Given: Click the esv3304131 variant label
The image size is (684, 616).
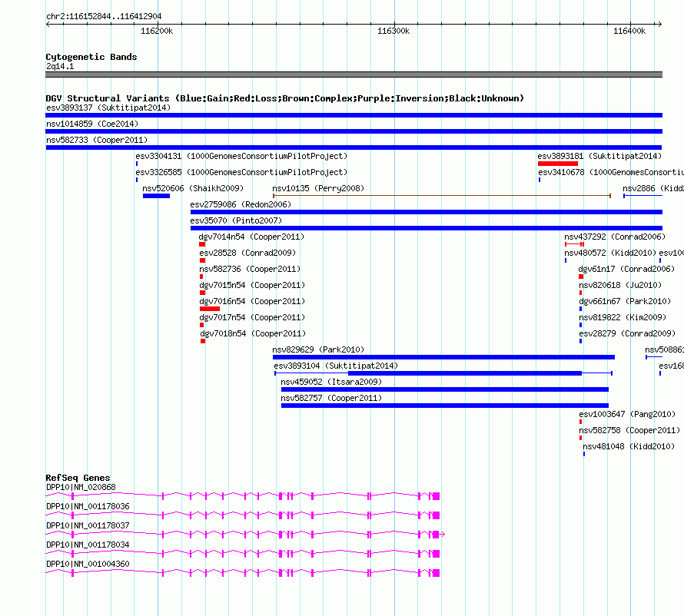Looking at the screenshot, I should click(241, 156).
